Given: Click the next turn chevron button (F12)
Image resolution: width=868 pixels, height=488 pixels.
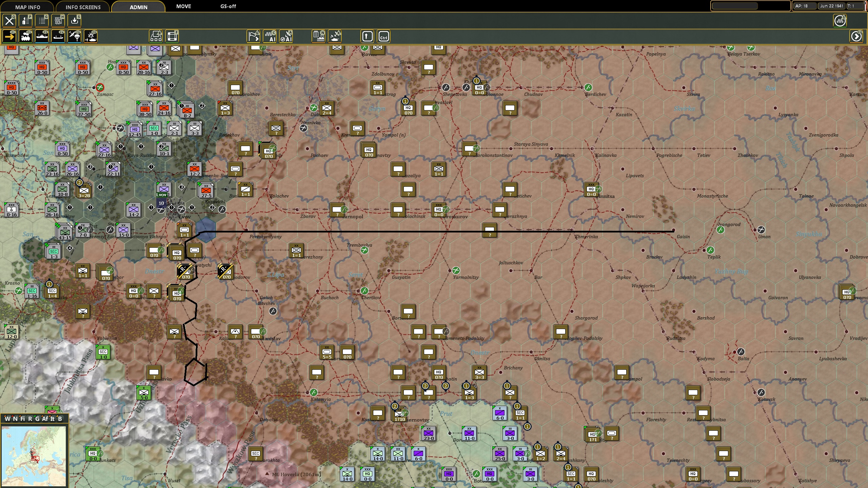Looking at the screenshot, I should coord(856,37).
